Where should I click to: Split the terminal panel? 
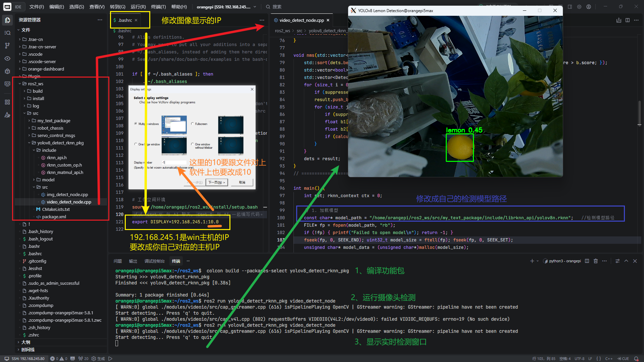click(587, 261)
